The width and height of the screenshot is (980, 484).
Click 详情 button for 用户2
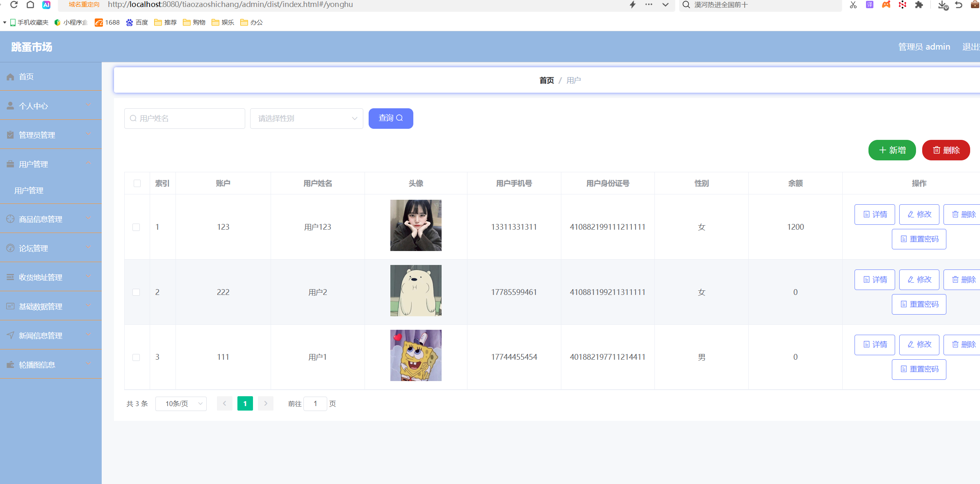tap(875, 280)
